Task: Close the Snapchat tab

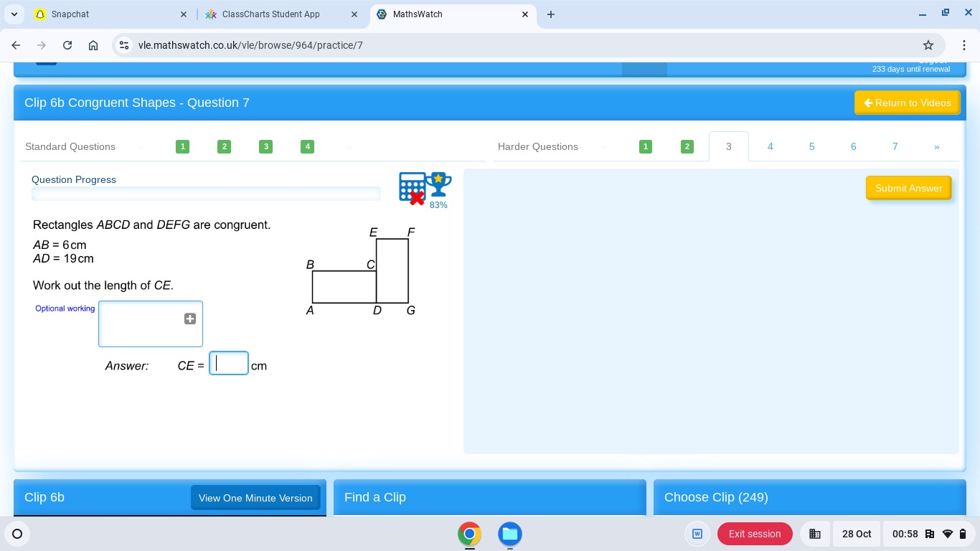Action: click(184, 14)
